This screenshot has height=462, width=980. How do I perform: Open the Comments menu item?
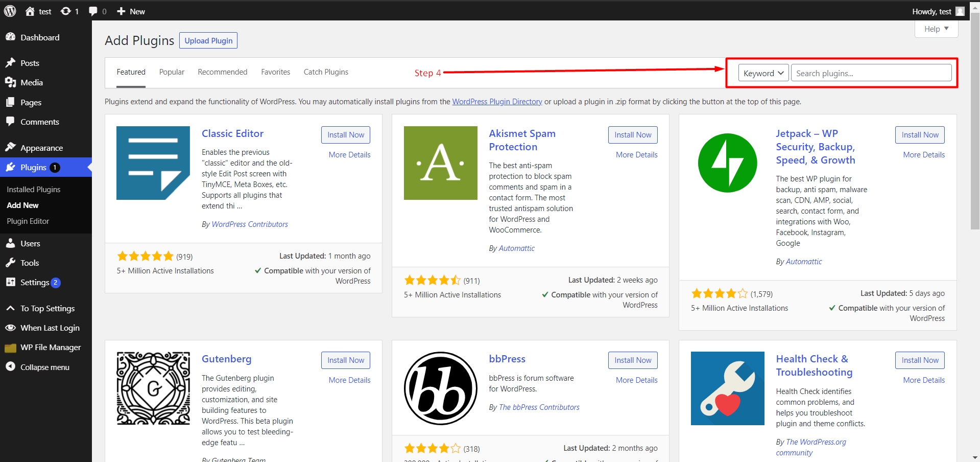pyautogui.click(x=40, y=122)
